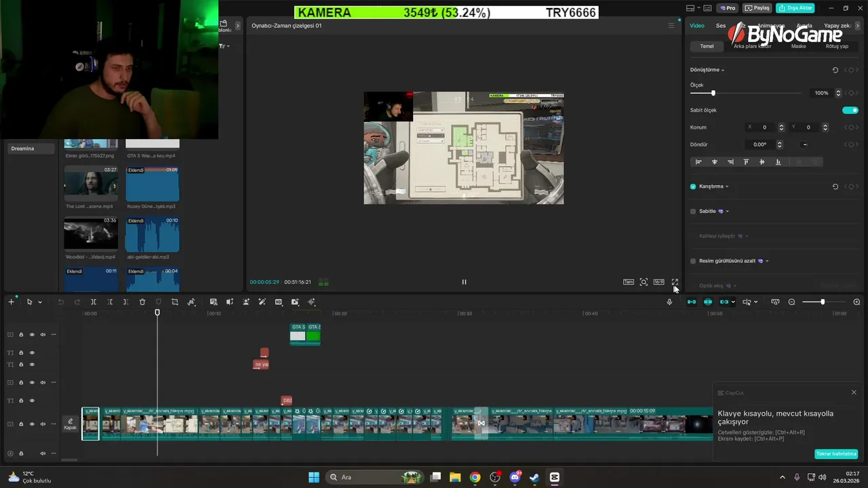Uncheck the Karıştırma checkbox
This screenshot has height=488, width=868.
coord(693,186)
